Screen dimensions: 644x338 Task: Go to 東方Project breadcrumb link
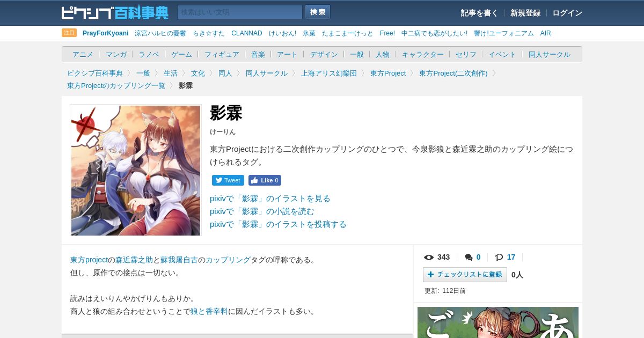388,73
